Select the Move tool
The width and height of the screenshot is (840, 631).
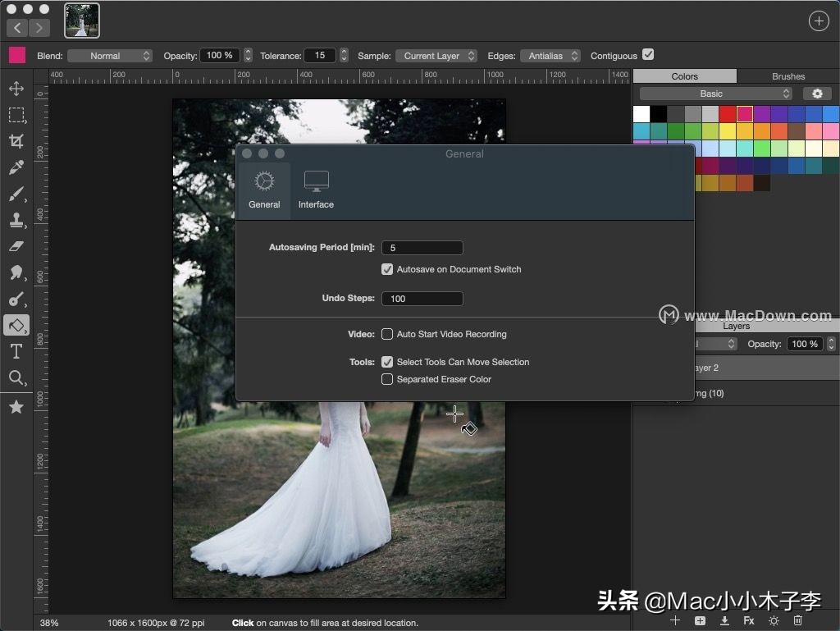click(x=16, y=89)
